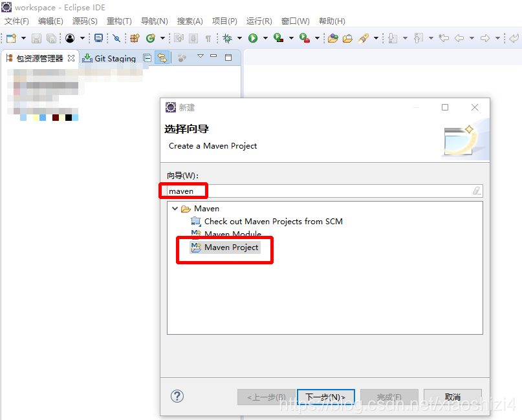
Task: Open the console monitor toolbar icon
Action: click(99, 38)
